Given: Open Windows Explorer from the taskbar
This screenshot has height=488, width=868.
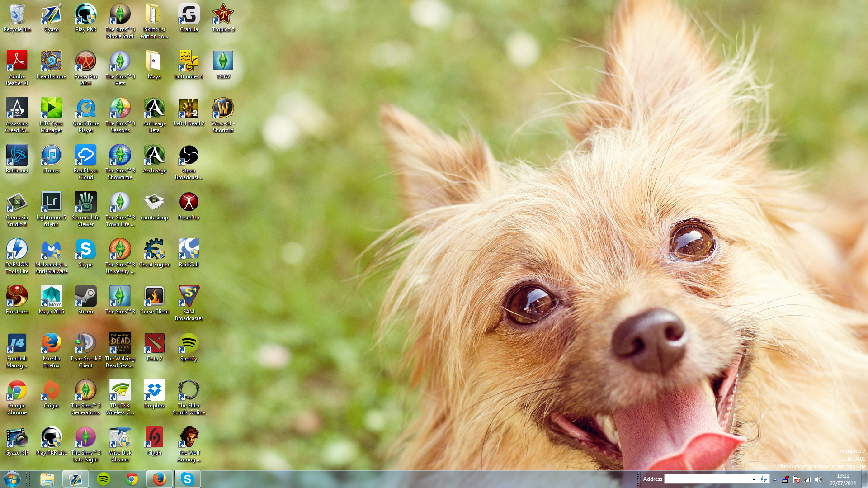Looking at the screenshot, I should pyautogui.click(x=47, y=479).
